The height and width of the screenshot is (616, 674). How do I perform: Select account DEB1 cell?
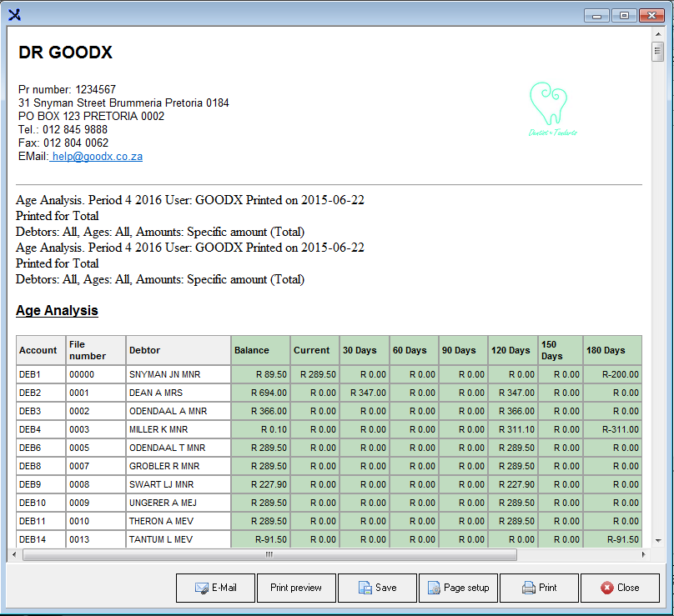pyautogui.click(x=40, y=374)
